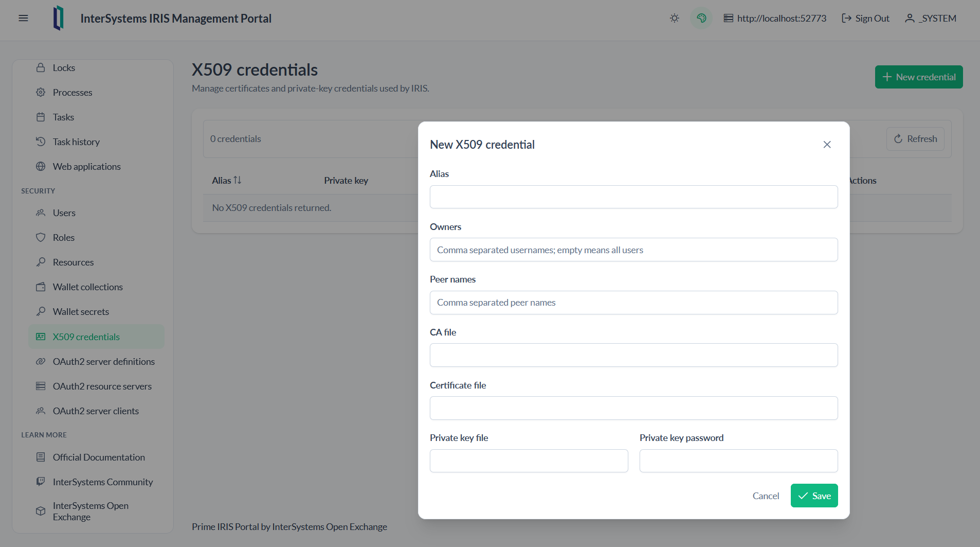This screenshot has height=547, width=980.
Task: Sign out of the portal
Action: pyautogui.click(x=865, y=18)
